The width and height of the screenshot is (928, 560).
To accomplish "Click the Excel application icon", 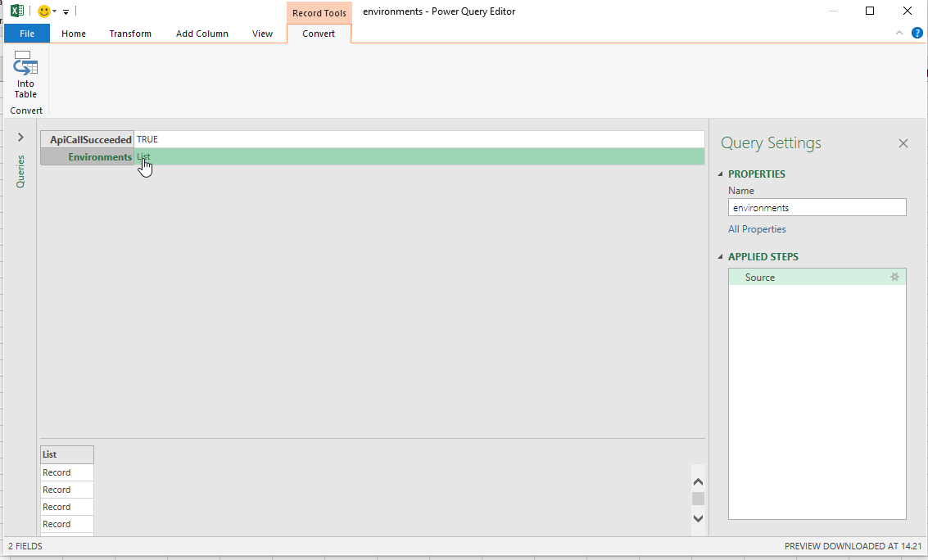I will (17, 11).
